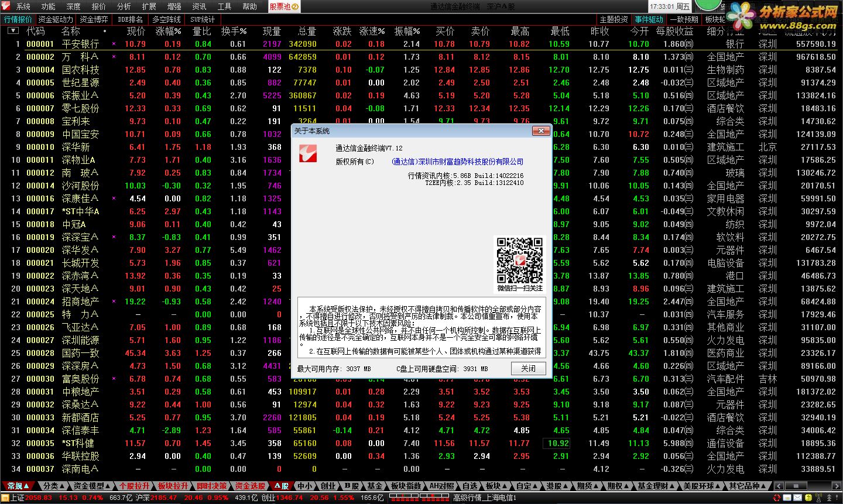
Task: Click the x marker on 富奥股份 row
Action: tap(114, 379)
